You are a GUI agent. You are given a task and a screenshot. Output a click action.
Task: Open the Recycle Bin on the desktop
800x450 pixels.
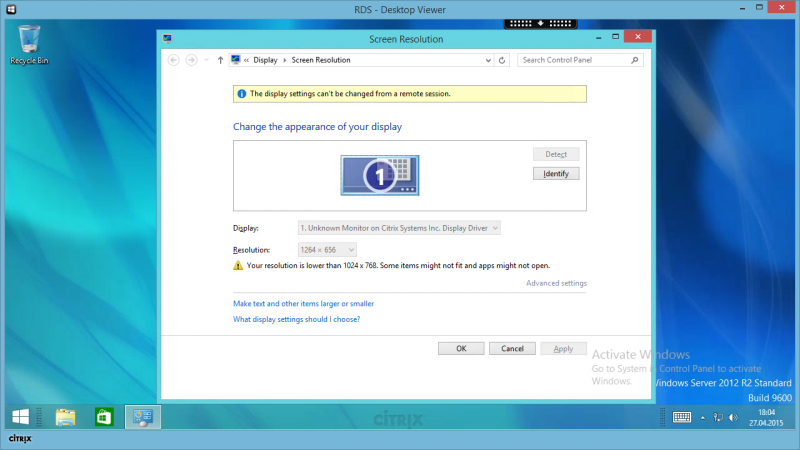(x=29, y=45)
